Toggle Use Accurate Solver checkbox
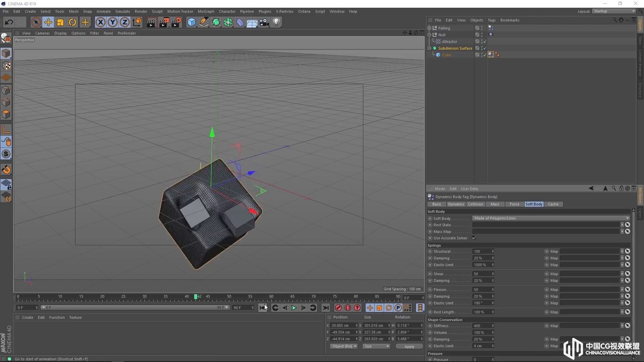 [474, 238]
